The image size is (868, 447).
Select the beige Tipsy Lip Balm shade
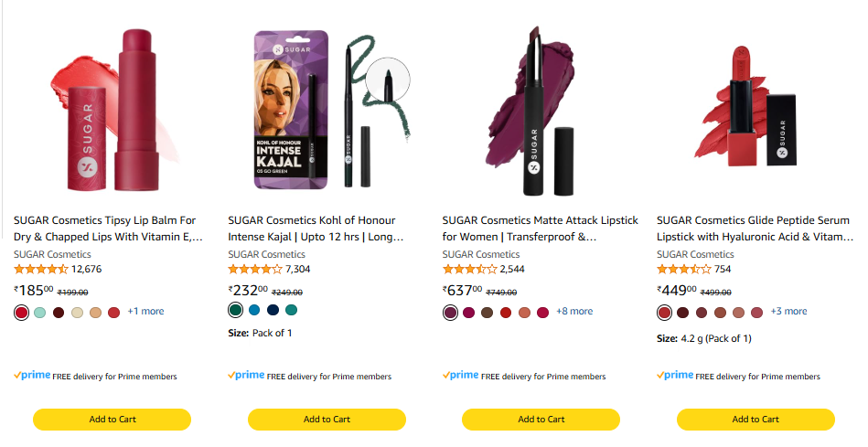point(77,313)
